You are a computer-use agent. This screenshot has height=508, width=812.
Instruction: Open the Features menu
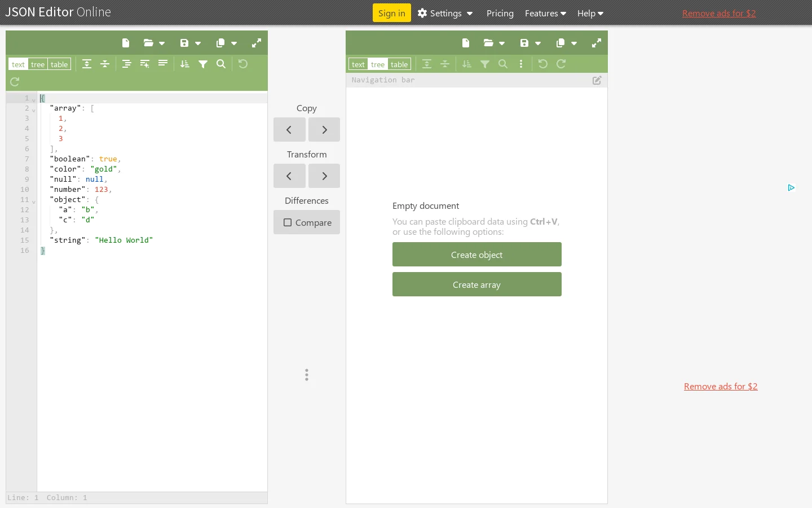545,13
